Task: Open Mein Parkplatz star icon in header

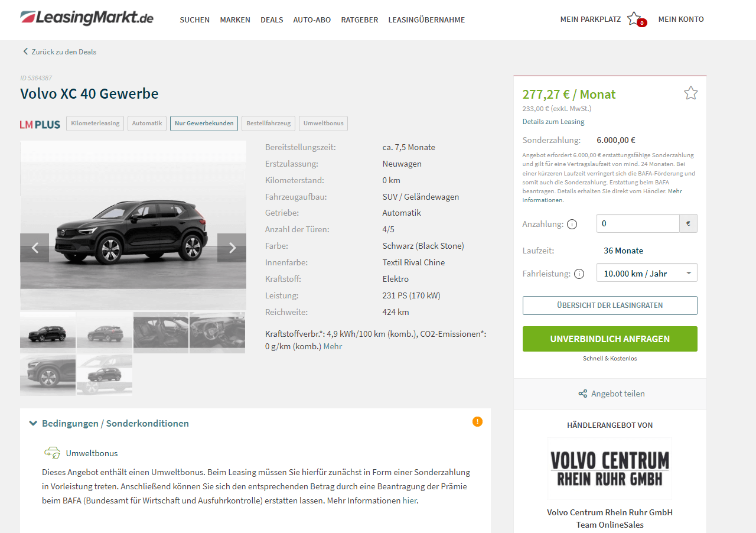Action: click(x=634, y=19)
